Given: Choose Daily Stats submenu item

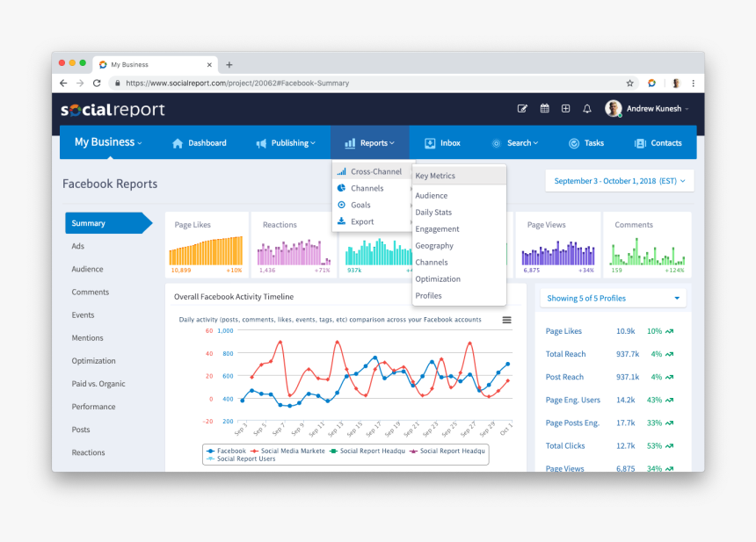Looking at the screenshot, I should 433,212.
